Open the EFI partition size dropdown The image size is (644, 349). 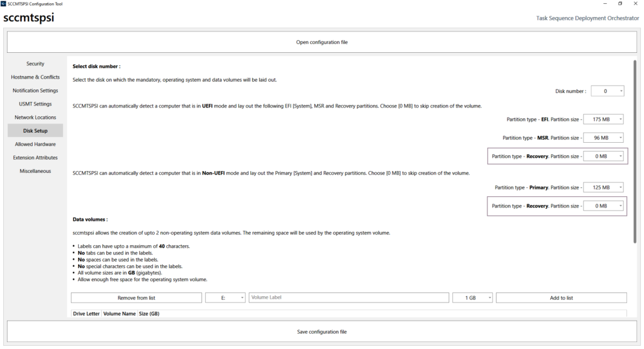[x=603, y=119]
